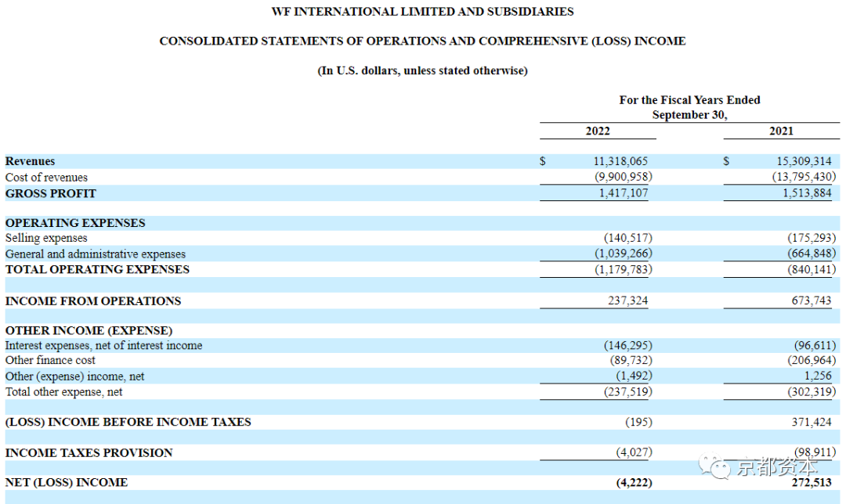Click the WeChat logo watermark icon

(x=715, y=466)
